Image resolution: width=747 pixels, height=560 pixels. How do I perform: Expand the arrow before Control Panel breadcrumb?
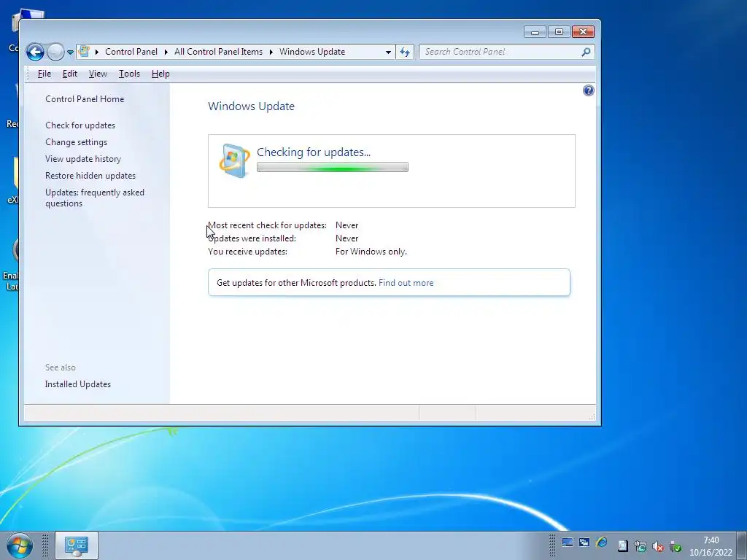(97, 52)
